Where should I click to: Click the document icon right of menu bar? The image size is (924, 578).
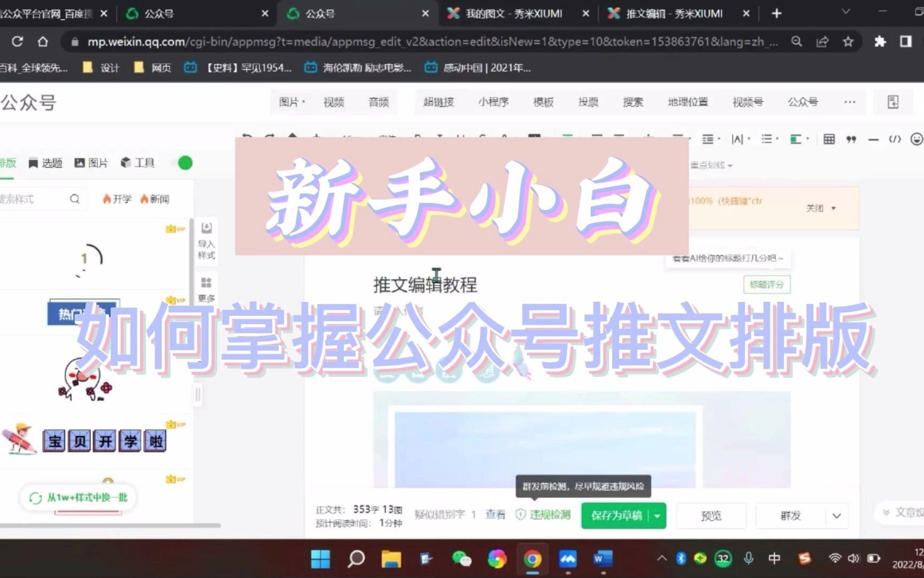coord(893,102)
